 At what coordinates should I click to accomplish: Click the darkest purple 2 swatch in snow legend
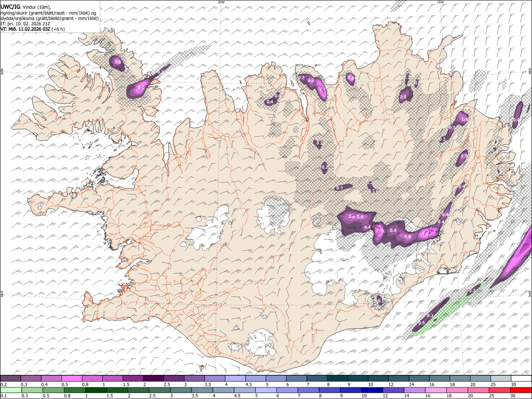coord(153,378)
